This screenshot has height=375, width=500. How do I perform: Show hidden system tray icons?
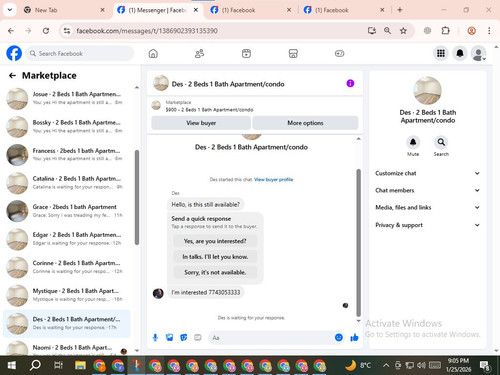point(386,365)
